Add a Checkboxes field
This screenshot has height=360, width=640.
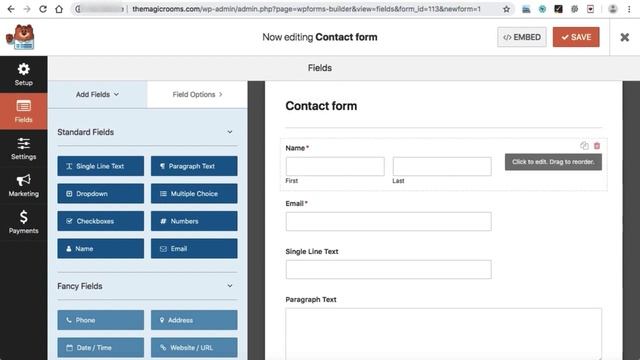(x=100, y=221)
